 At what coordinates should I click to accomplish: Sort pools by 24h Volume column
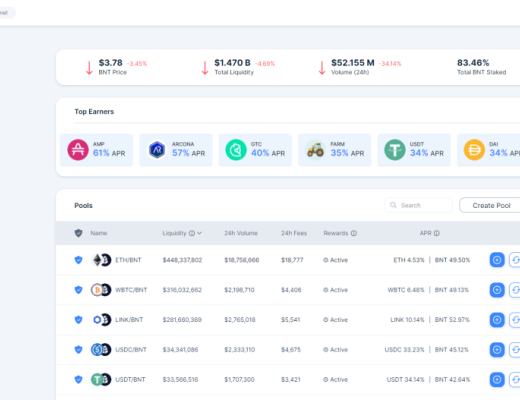pyautogui.click(x=241, y=233)
